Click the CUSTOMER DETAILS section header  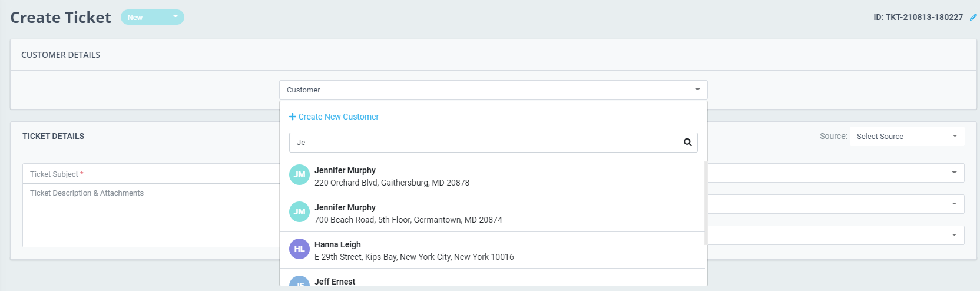coord(61,55)
